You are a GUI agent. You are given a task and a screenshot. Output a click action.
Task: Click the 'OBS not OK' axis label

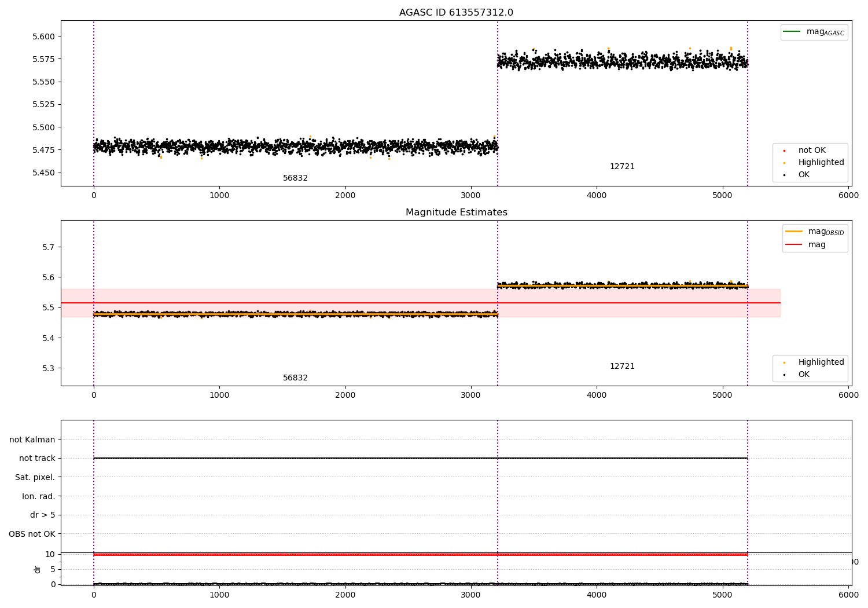[x=32, y=534]
